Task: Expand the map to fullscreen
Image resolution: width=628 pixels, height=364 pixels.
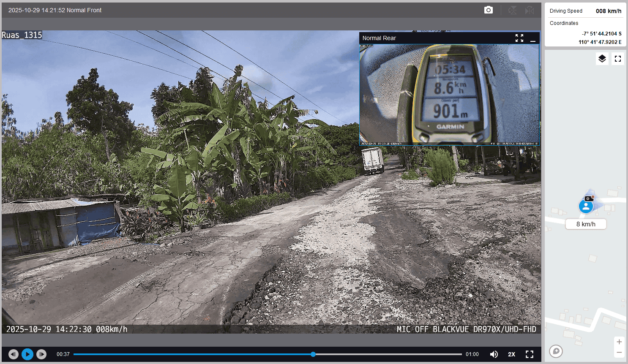Action: pos(618,59)
